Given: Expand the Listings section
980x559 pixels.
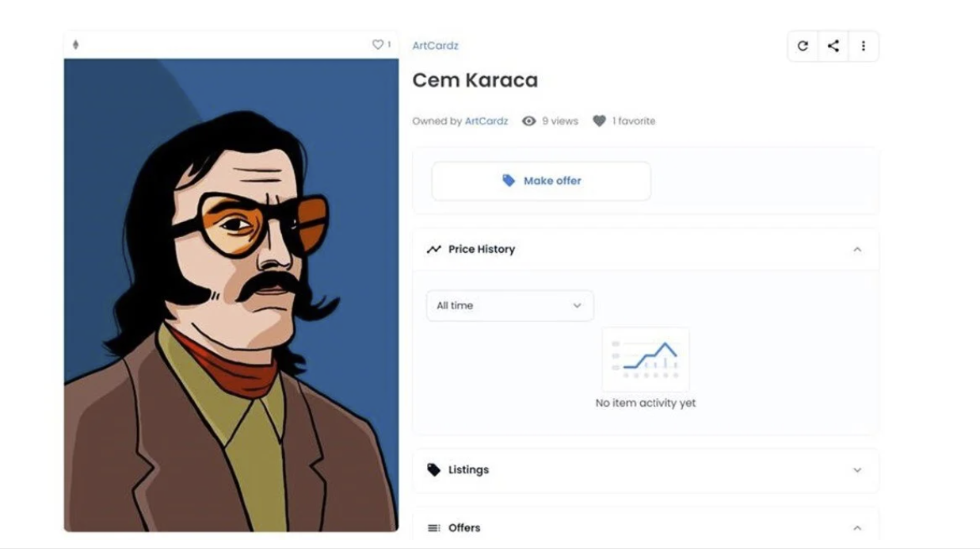Looking at the screenshot, I should (x=857, y=470).
